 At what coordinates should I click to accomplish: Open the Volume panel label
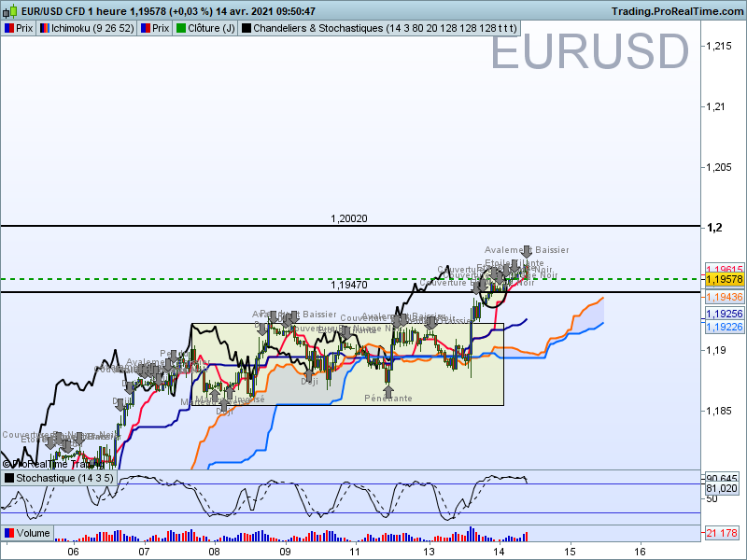[x=33, y=533]
